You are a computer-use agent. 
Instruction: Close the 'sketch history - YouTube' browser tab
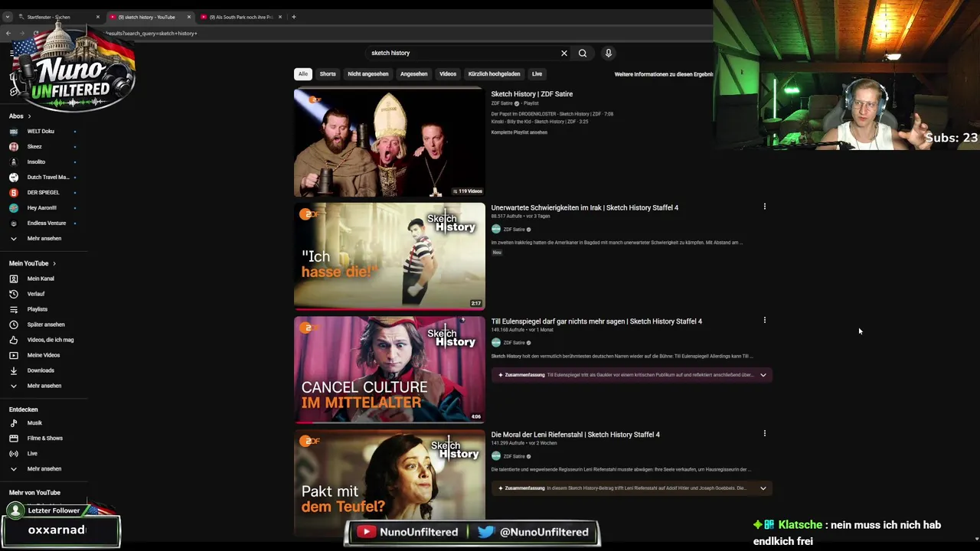point(189,17)
